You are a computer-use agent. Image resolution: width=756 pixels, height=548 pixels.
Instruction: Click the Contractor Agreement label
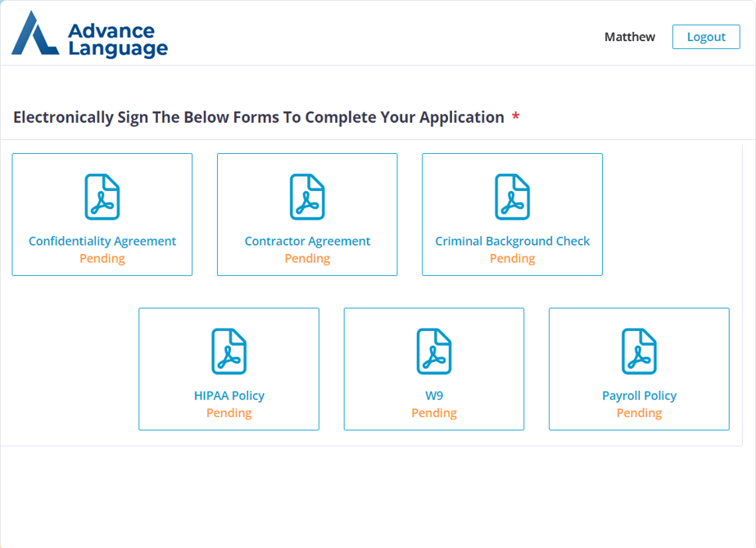click(x=307, y=241)
